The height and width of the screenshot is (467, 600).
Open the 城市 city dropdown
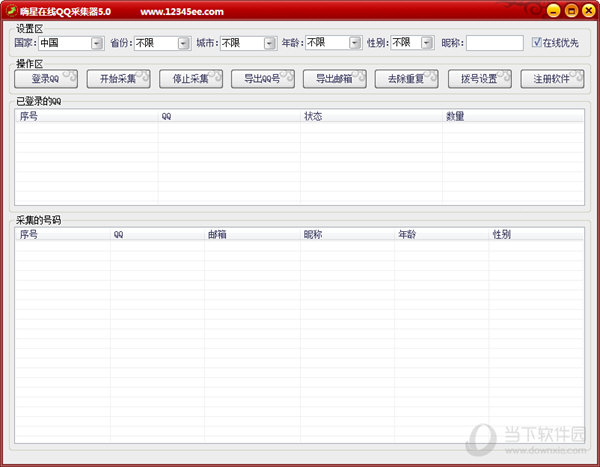(270, 43)
